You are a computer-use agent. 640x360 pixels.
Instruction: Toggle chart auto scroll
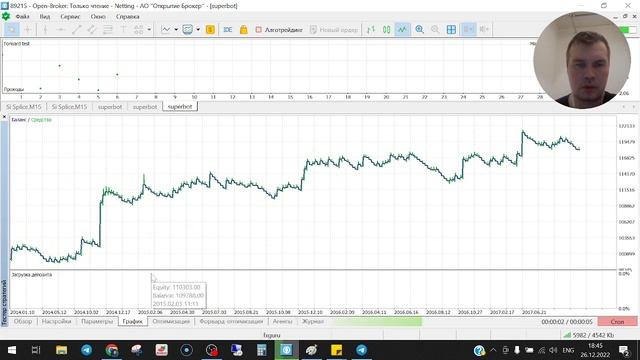click(x=468, y=29)
